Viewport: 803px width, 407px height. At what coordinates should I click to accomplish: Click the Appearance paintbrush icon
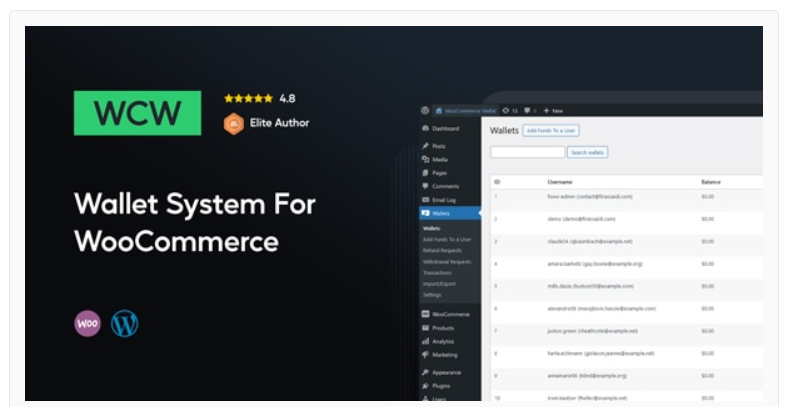pos(425,372)
